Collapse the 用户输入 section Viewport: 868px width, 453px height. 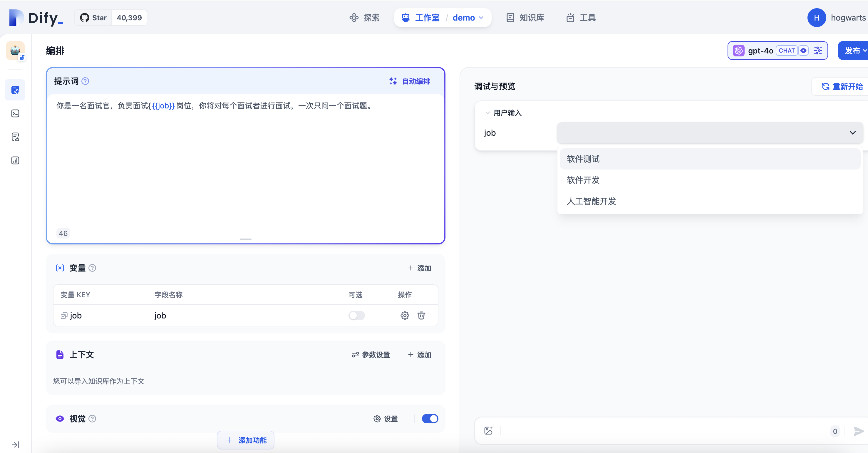click(487, 113)
